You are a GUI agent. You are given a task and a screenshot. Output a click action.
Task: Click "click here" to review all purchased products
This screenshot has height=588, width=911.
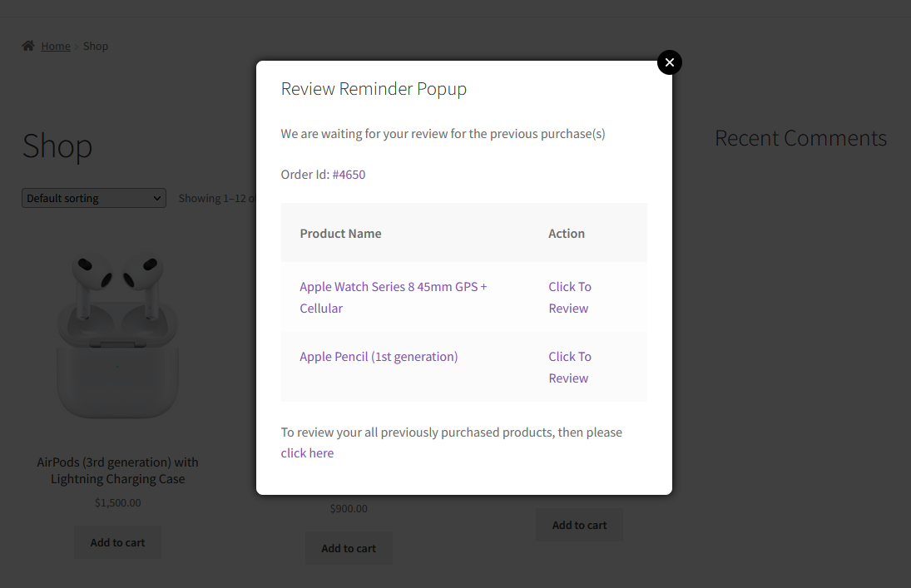[x=307, y=452]
